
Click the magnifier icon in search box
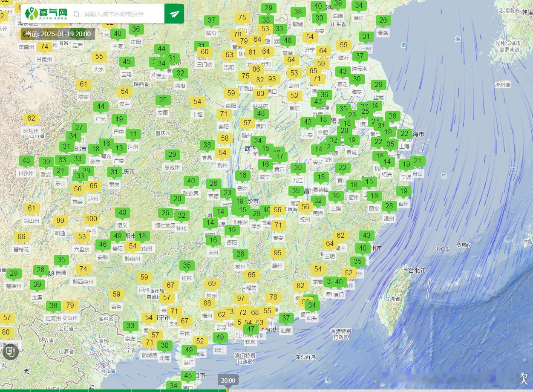click(77, 14)
